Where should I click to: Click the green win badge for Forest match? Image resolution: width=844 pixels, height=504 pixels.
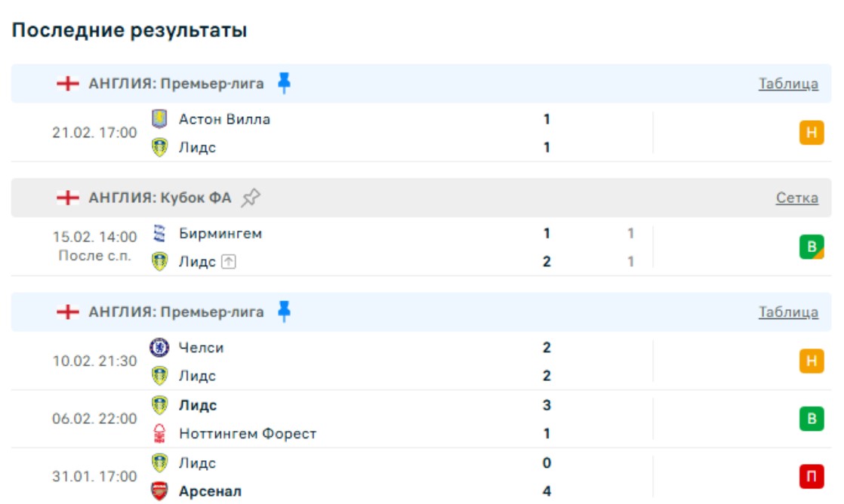[811, 419]
